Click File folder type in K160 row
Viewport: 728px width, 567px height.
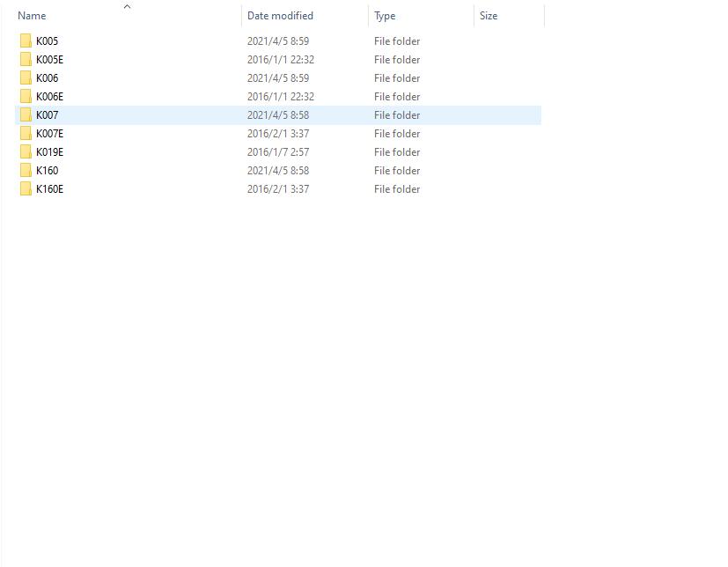click(x=397, y=171)
